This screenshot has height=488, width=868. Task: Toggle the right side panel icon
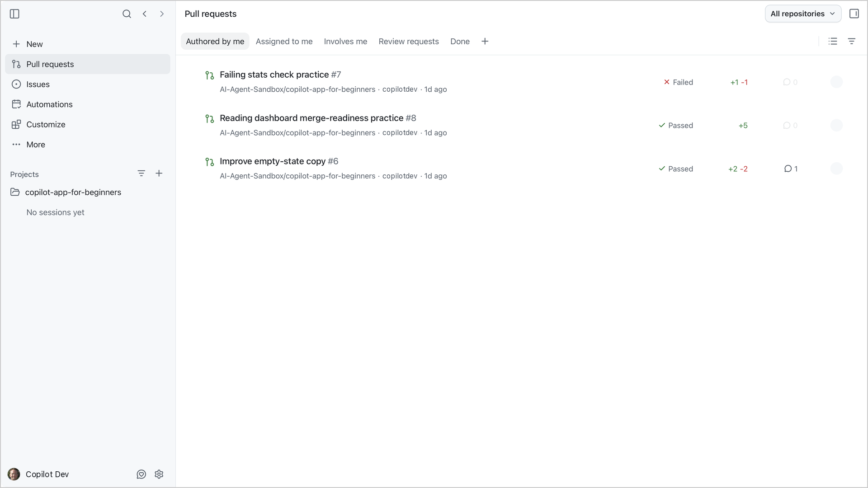[854, 14]
